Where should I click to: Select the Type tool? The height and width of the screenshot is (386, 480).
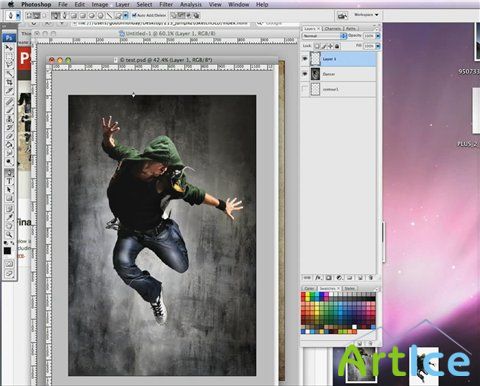(x=9, y=181)
